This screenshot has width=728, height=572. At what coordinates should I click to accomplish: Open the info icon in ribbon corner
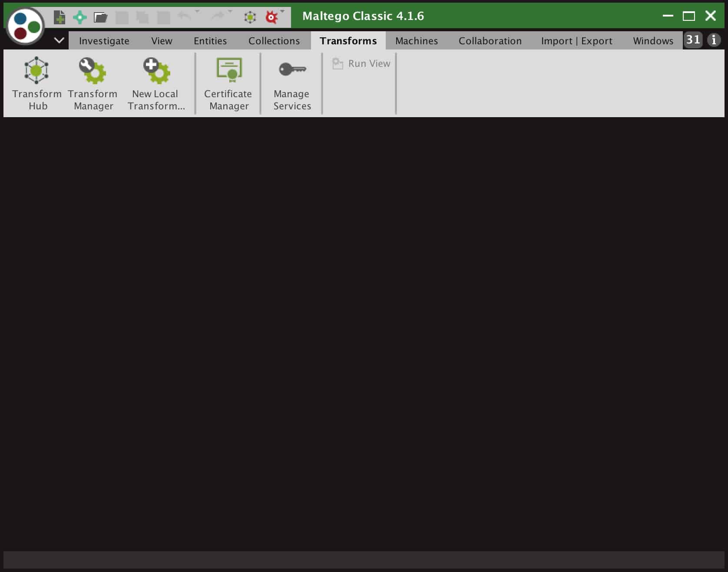714,40
